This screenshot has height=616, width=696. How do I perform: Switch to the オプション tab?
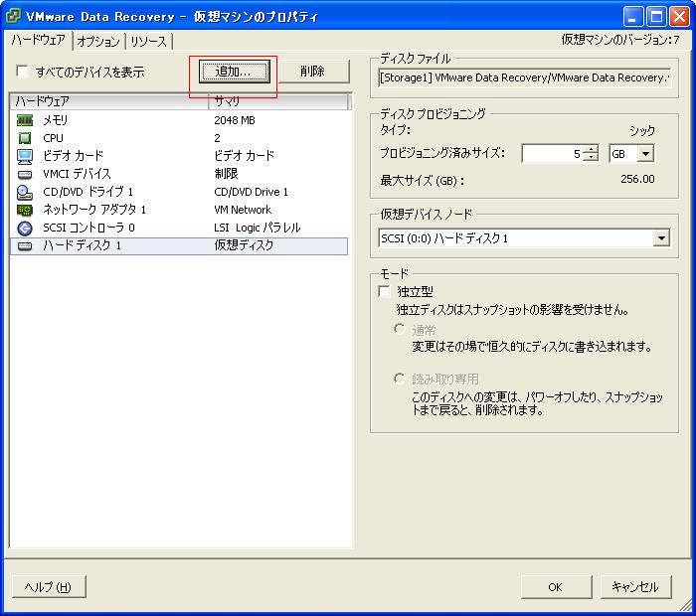[x=98, y=42]
